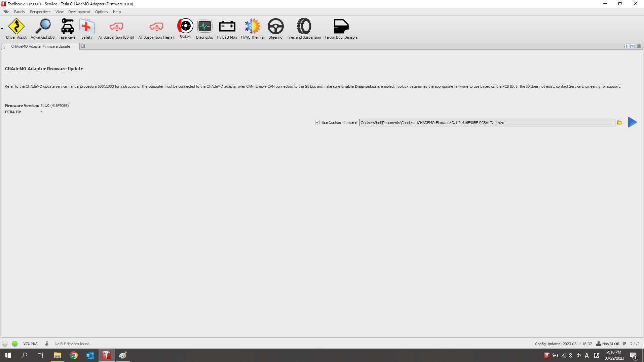Browse for firmware file with folder icon
Image resolution: width=644 pixels, height=362 pixels.
pos(619,123)
